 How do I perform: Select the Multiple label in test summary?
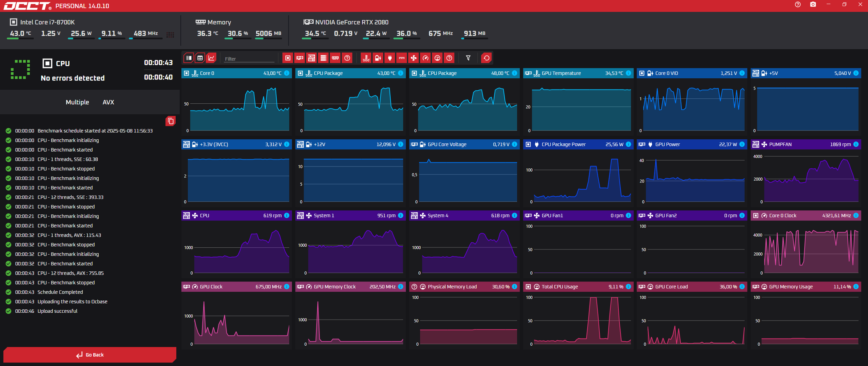point(77,102)
